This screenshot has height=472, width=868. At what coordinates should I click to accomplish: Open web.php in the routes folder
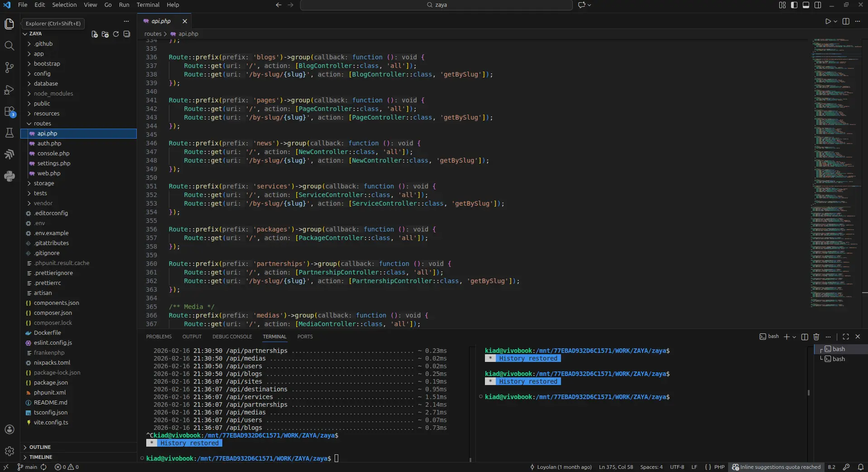pyautogui.click(x=49, y=173)
